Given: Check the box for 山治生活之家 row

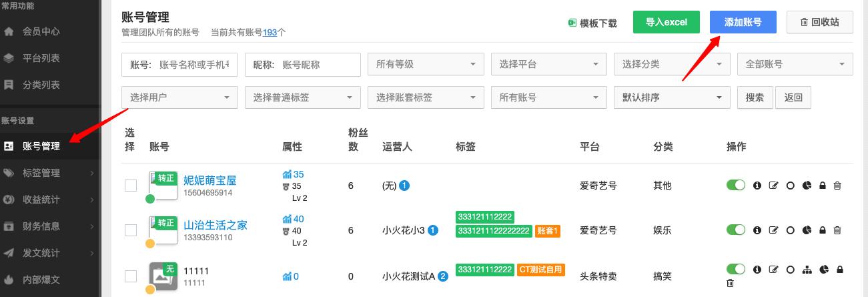Looking at the screenshot, I should pyautogui.click(x=131, y=230).
